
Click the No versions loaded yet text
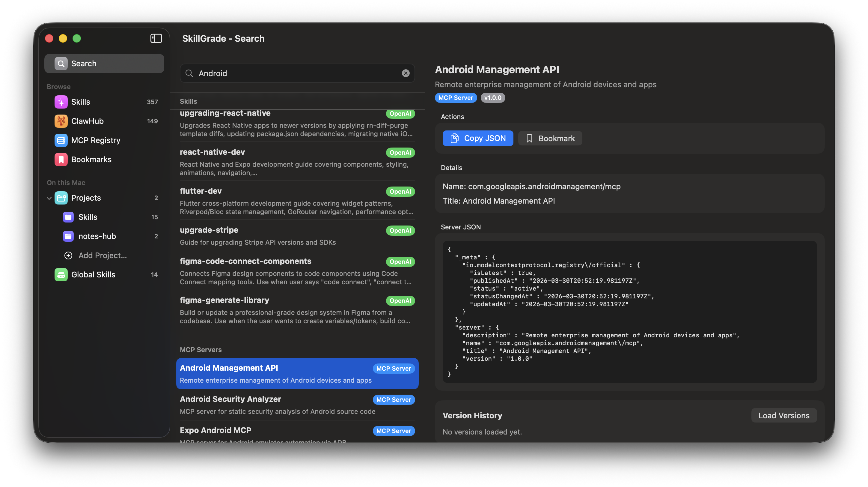click(482, 432)
